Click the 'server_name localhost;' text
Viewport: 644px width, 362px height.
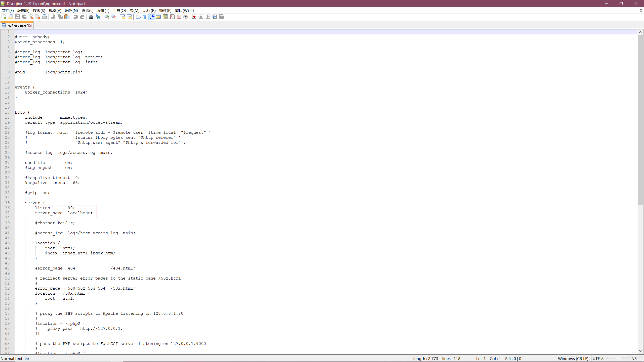(64, 213)
